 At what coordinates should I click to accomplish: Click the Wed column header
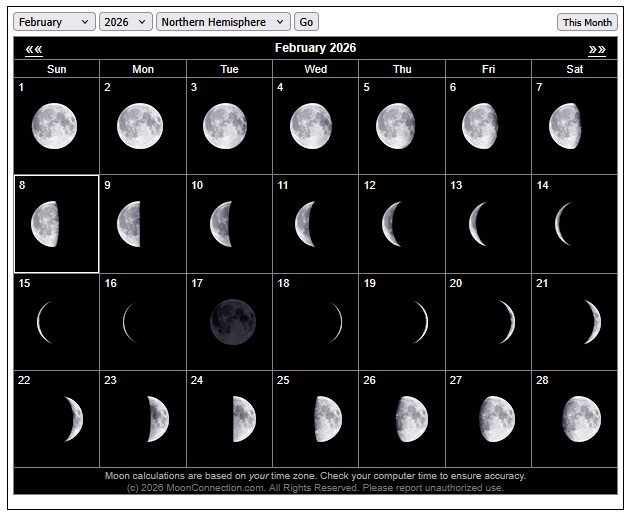pos(315,69)
